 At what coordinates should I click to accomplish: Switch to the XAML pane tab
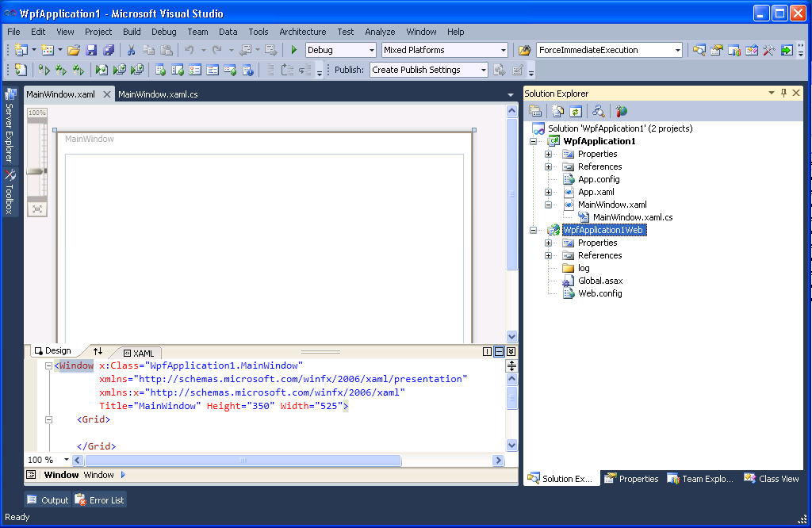[138, 353]
